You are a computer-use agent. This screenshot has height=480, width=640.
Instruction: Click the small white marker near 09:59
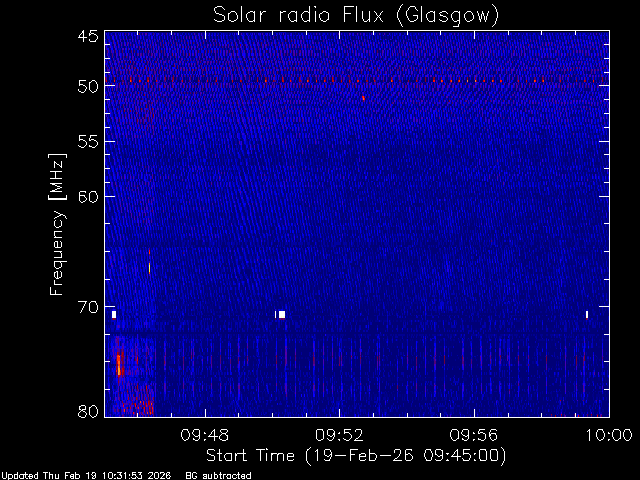[587, 314]
